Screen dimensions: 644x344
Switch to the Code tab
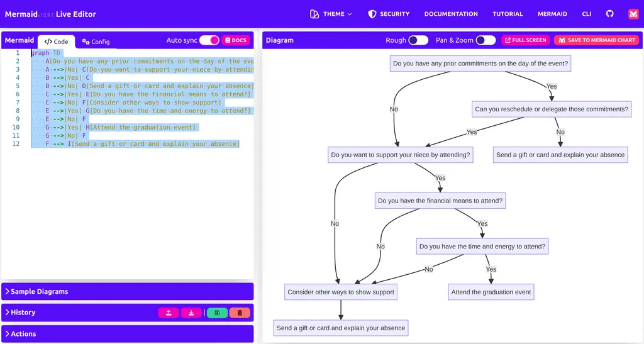point(56,42)
